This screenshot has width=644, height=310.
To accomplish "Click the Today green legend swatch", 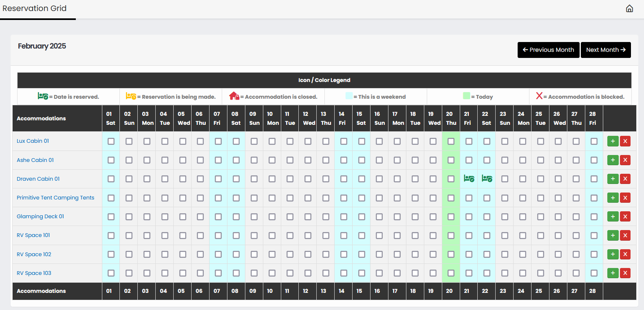I will click(x=466, y=96).
